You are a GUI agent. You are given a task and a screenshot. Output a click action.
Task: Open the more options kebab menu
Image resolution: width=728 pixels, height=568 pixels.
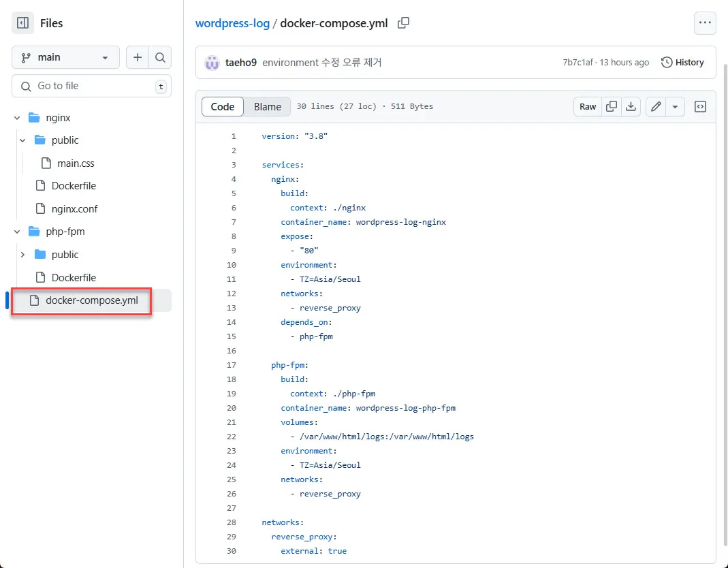705,22
